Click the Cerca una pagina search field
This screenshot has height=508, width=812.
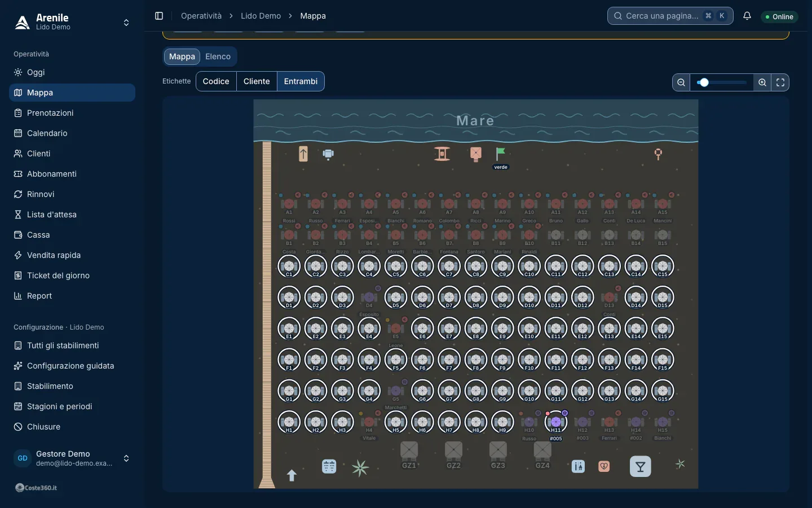click(x=670, y=16)
